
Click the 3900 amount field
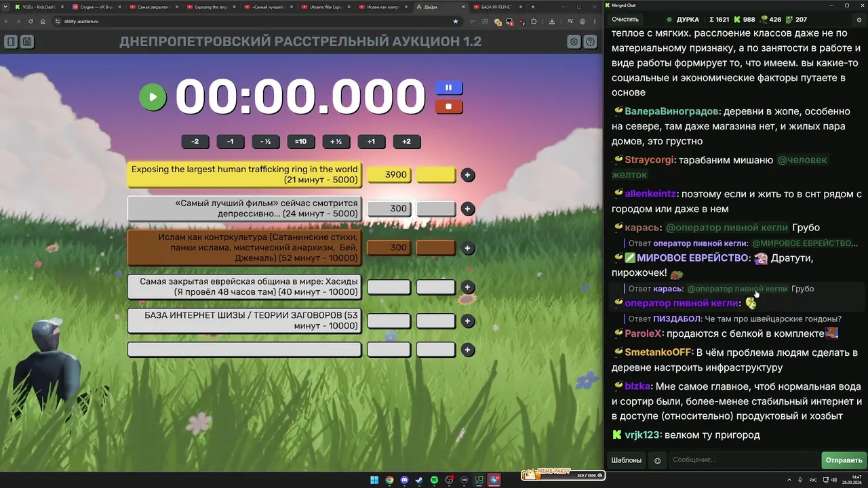point(389,175)
